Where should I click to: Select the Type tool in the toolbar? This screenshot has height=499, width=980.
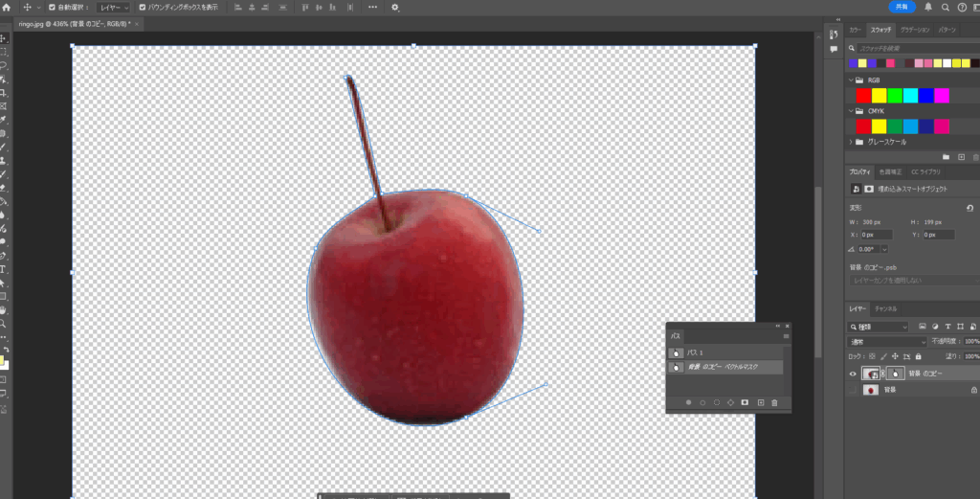[4, 269]
